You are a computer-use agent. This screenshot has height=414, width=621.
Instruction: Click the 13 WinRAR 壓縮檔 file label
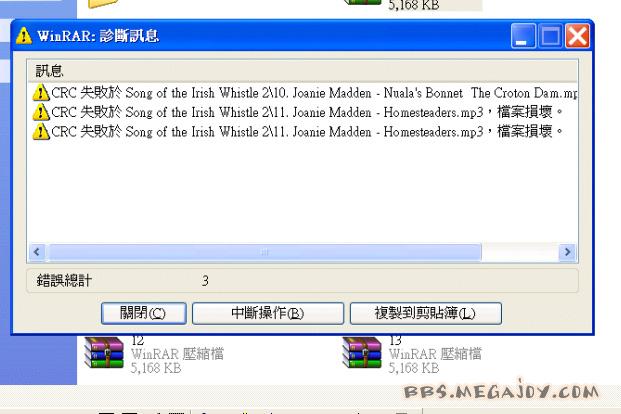[435, 354]
